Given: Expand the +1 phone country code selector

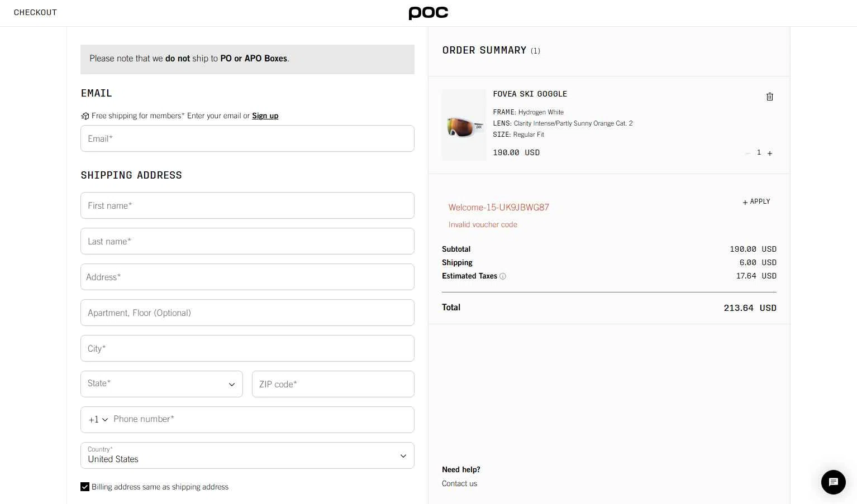Looking at the screenshot, I should (x=98, y=420).
